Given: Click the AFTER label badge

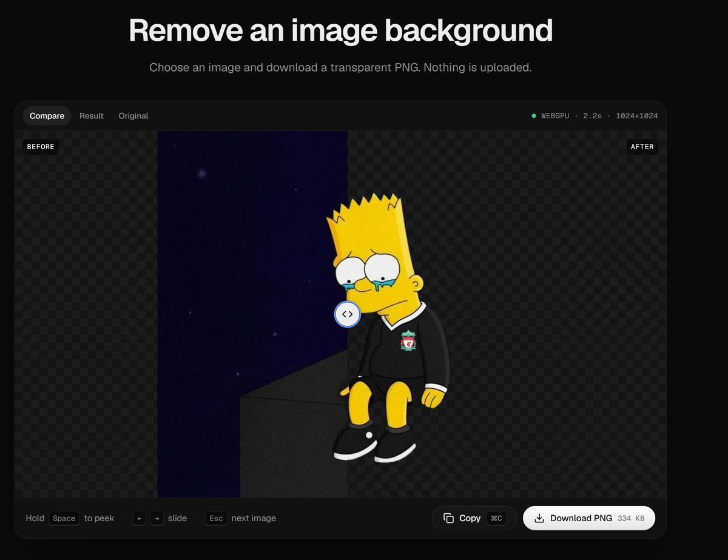Looking at the screenshot, I should 642,147.
